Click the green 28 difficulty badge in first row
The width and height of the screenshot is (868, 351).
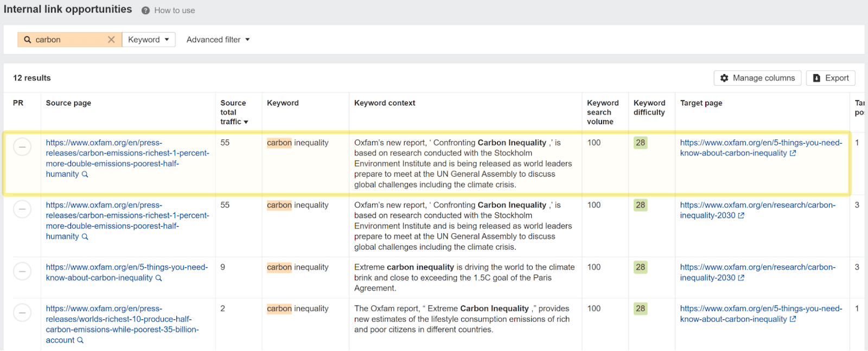pos(640,143)
